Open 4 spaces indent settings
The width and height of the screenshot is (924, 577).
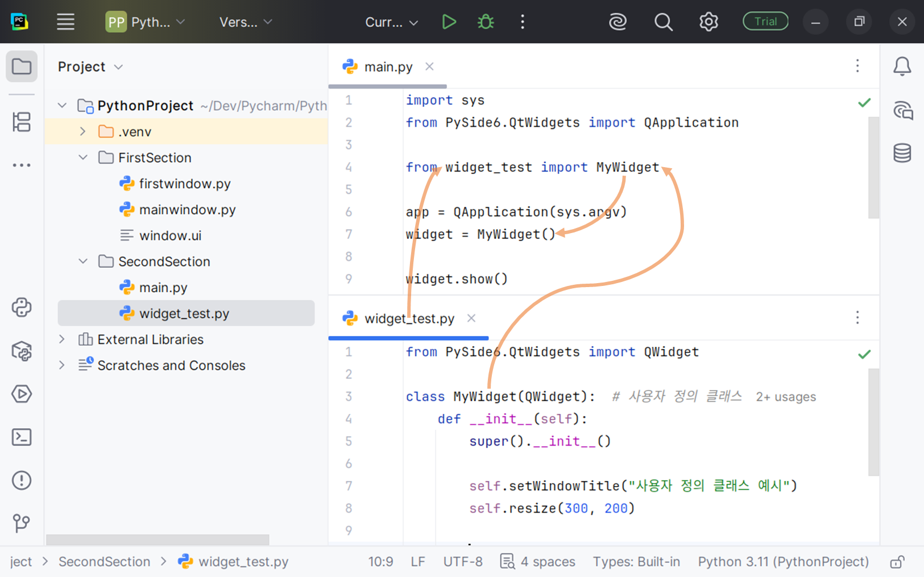click(538, 562)
